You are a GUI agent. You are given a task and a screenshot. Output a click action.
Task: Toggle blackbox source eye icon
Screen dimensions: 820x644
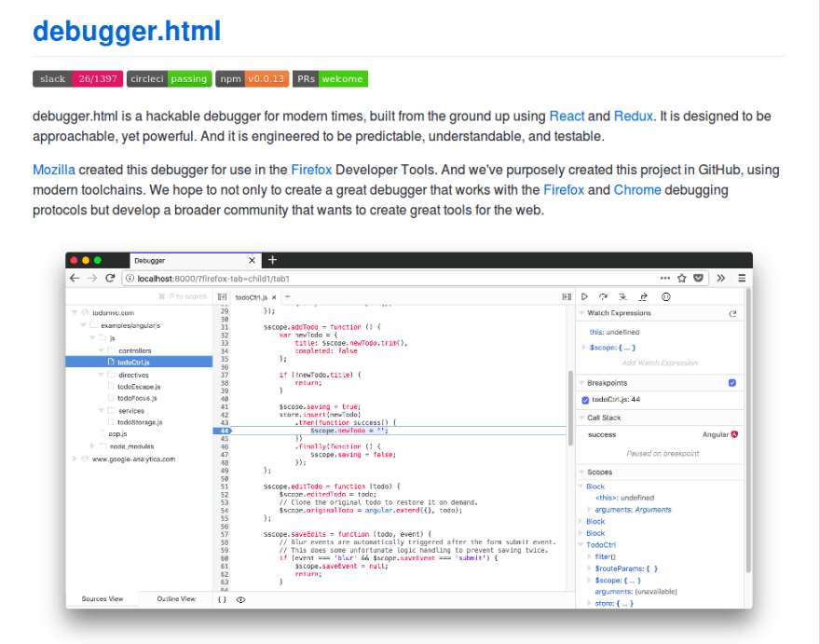240,599
